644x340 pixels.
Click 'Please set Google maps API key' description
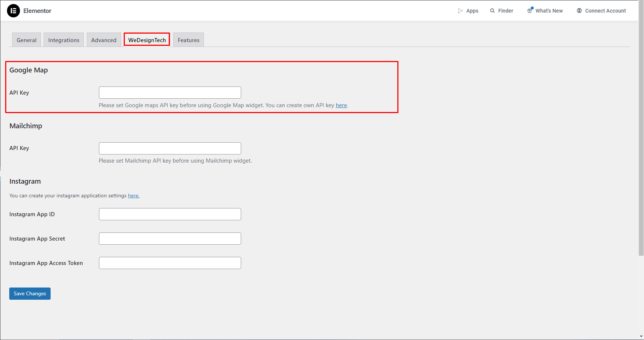pos(223,105)
